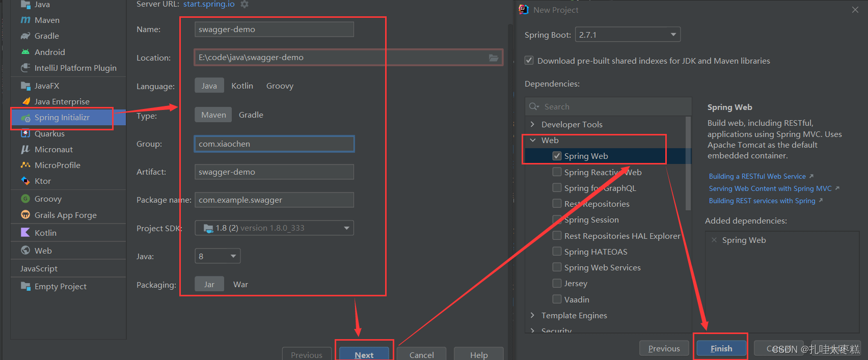Select Jar packaging
The image size is (868, 360).
click(x=209, y=284)
